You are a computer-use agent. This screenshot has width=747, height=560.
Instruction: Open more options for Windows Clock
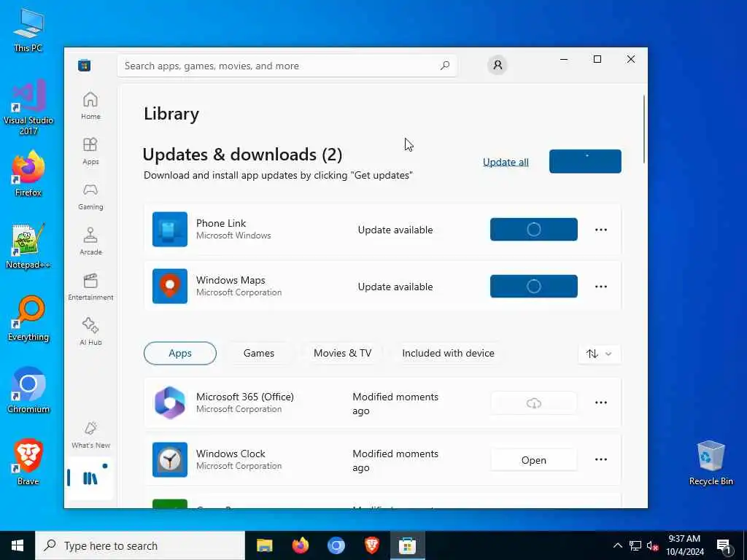point(601,459)
